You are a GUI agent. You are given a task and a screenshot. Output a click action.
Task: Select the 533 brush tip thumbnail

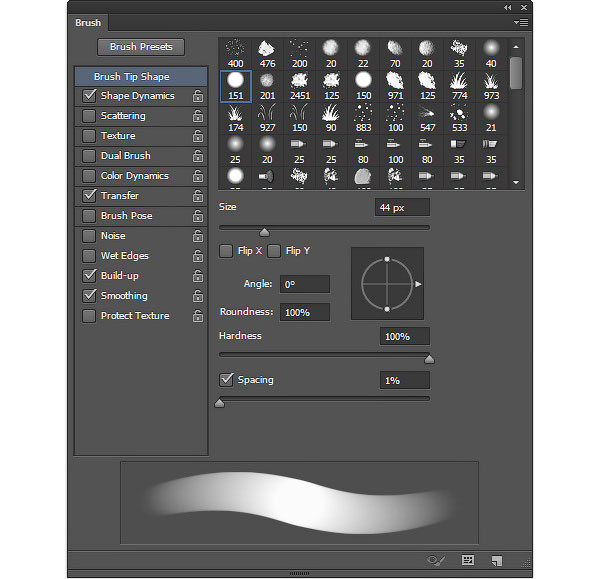coord(459,119)
